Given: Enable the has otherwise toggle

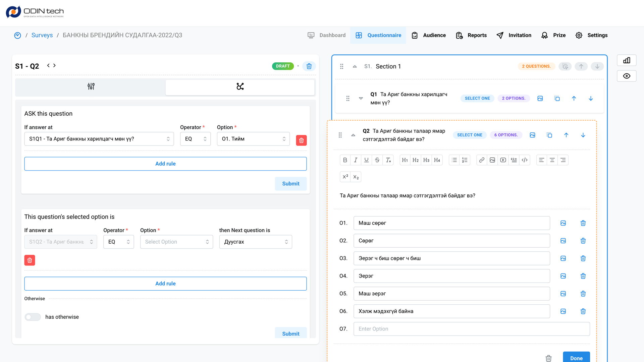Looking at the screenshot, I should click(33, 317).
